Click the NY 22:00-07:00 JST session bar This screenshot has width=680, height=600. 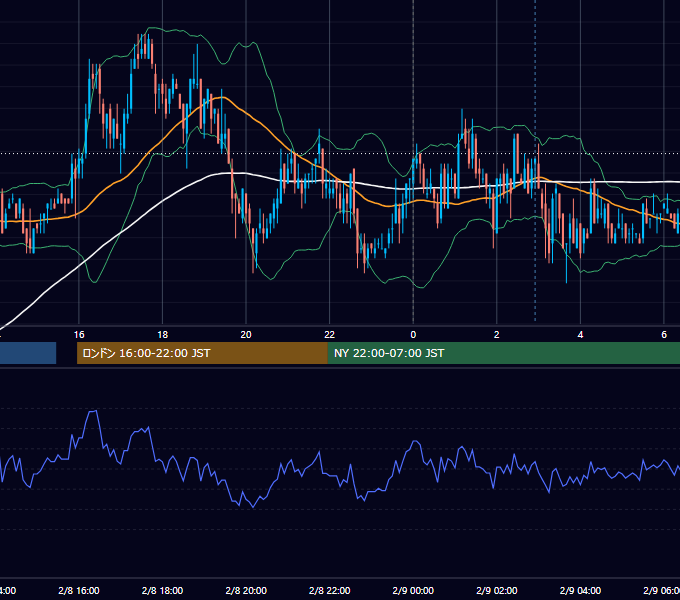point(503,353)
